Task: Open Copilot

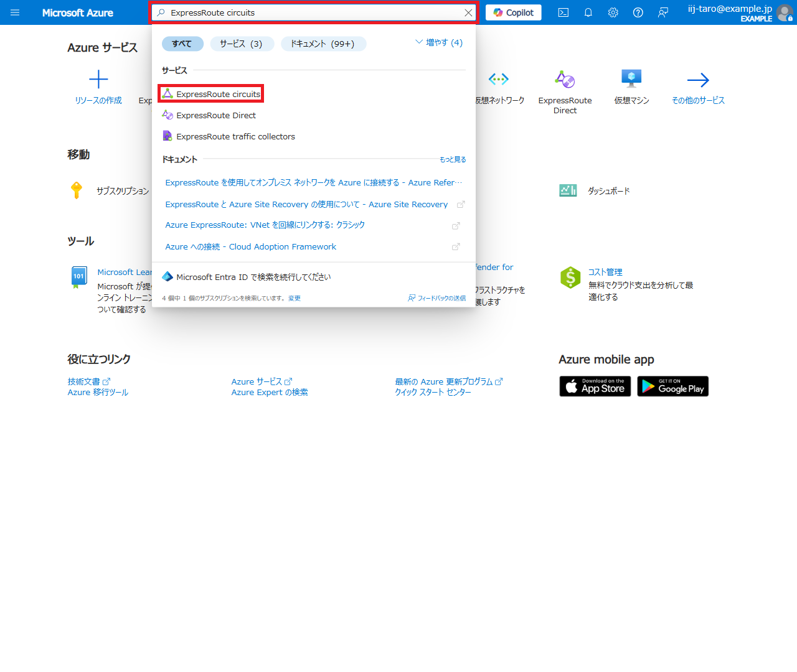Action: click(x=514, y=12)
